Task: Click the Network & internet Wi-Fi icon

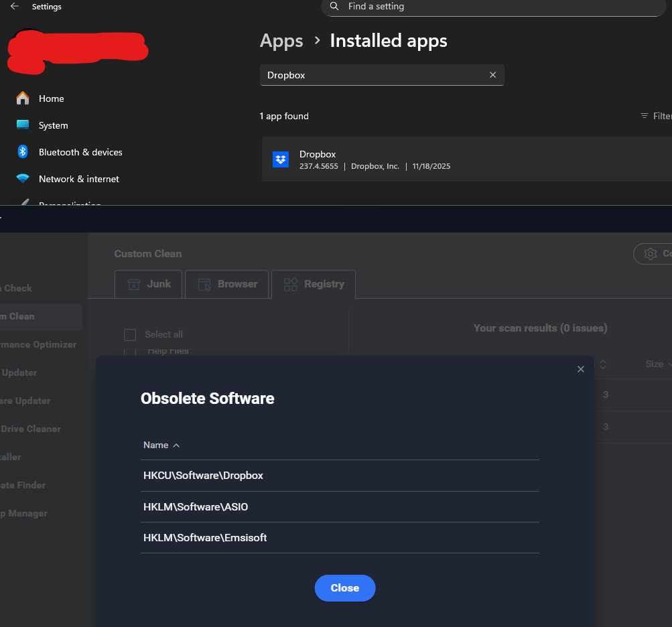Action: point(23,179)
